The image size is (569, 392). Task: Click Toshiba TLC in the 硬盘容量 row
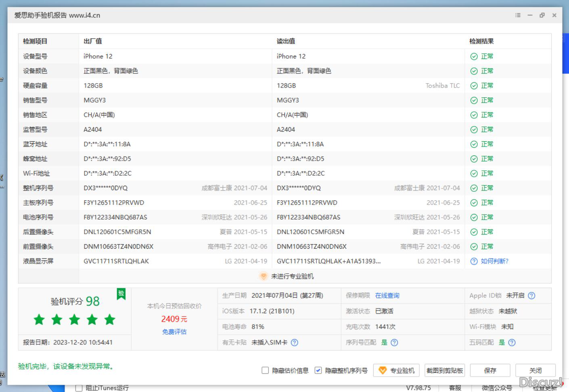click(443, 86)
